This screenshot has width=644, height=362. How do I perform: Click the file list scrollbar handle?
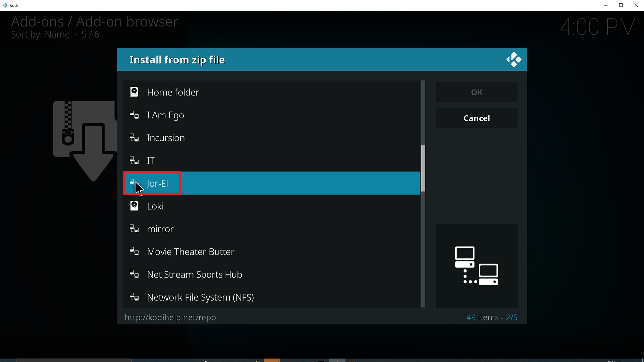(423, 169)
